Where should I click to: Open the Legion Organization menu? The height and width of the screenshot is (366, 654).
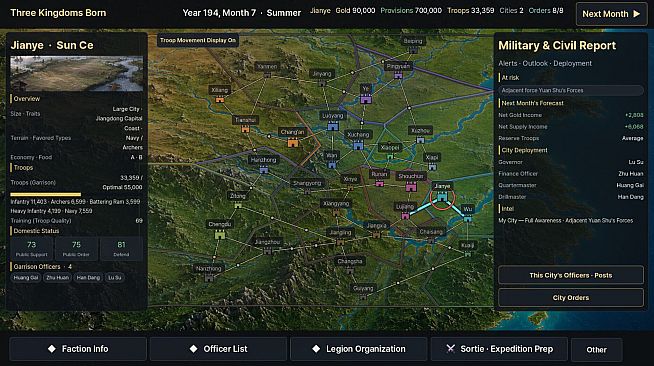359,349
